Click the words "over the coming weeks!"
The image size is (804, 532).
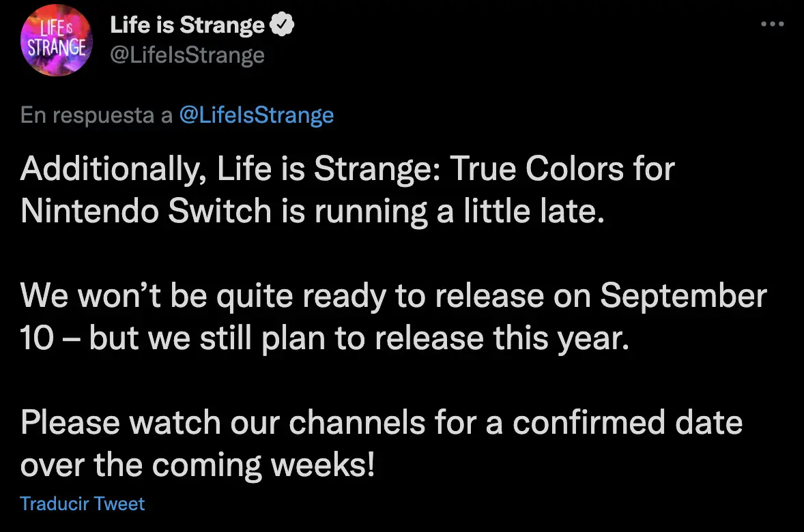coord(197,465)
